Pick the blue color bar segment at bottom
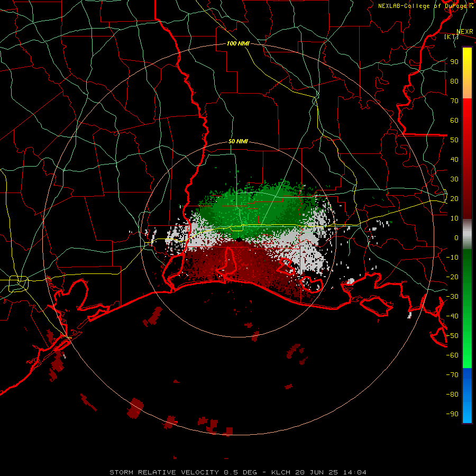This screenshot has height=476, width=476. [467, 396]
